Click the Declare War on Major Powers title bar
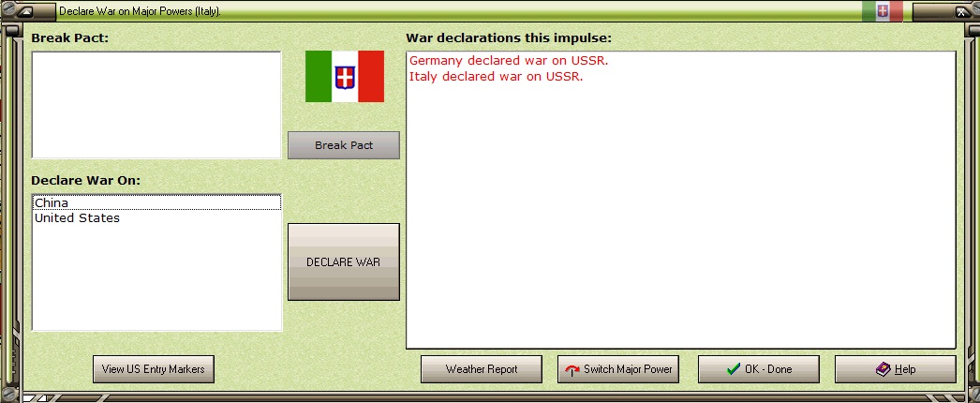 point(140,11)
